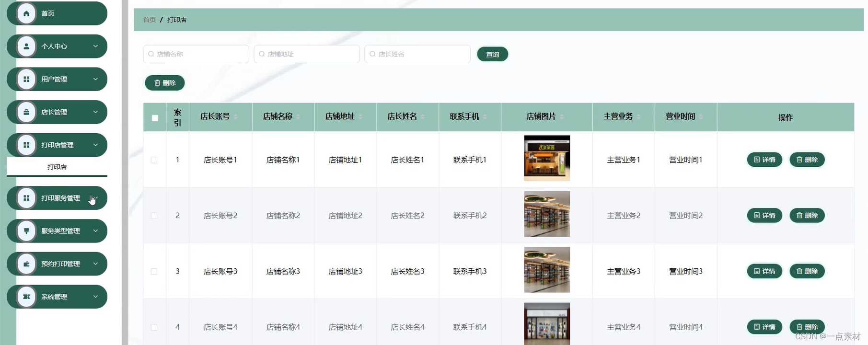Click the 首页 breadcrumb link
Screen dimensions: 868x345
[150, 20]
